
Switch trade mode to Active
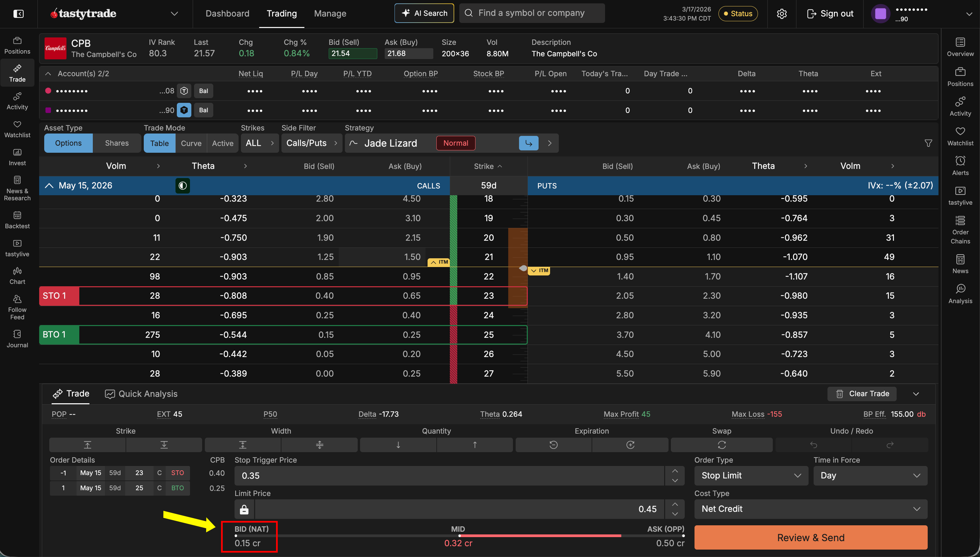[222, 143]
